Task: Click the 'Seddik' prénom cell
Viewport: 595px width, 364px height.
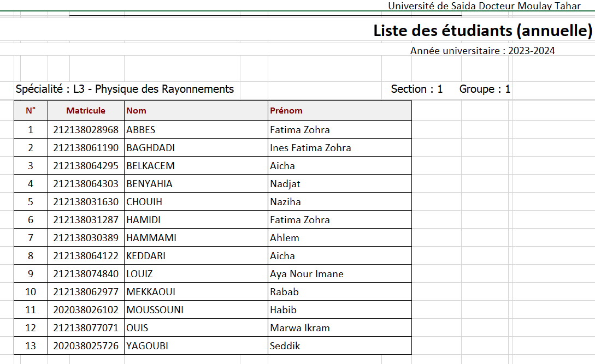Action: [285, 346]
